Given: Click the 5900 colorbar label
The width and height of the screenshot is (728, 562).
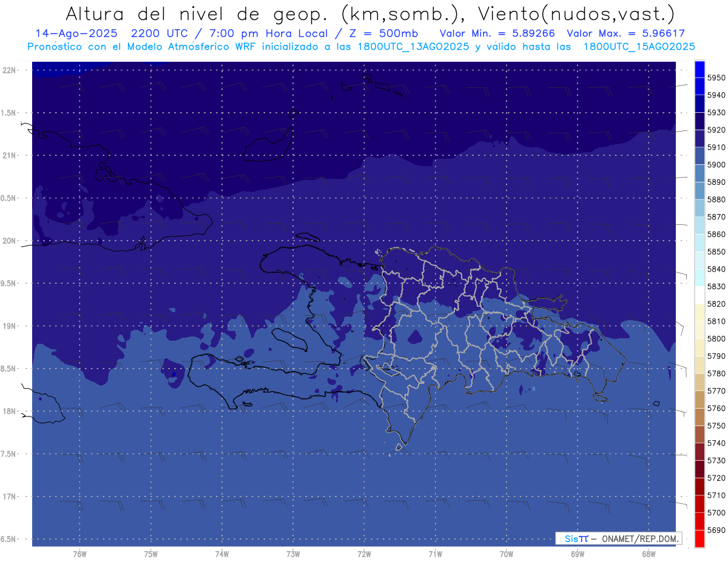Looking at the screenshot, I should click(x=716, y=165).
